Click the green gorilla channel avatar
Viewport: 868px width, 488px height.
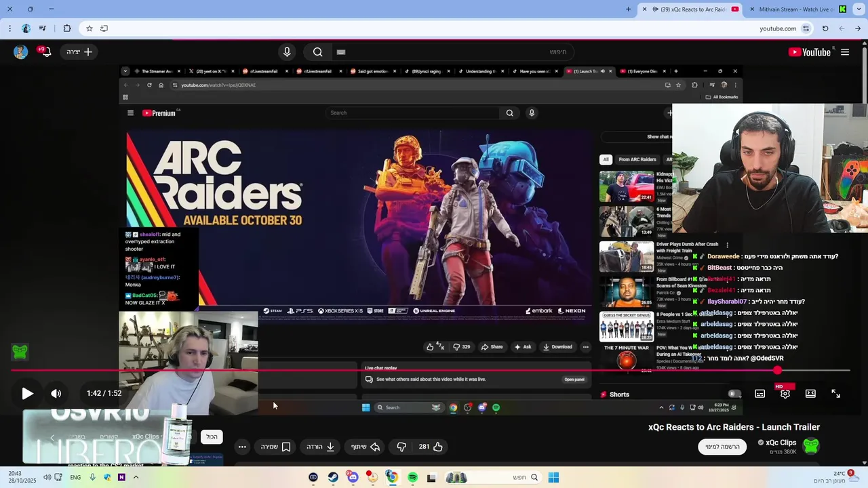pyautogui.click(x=811, y=446)
